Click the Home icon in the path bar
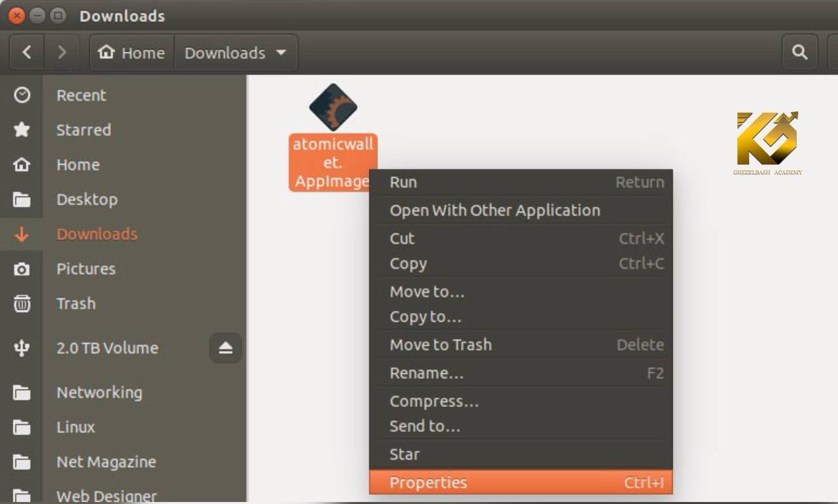838x504 pixels. click(x=106, y=52)
